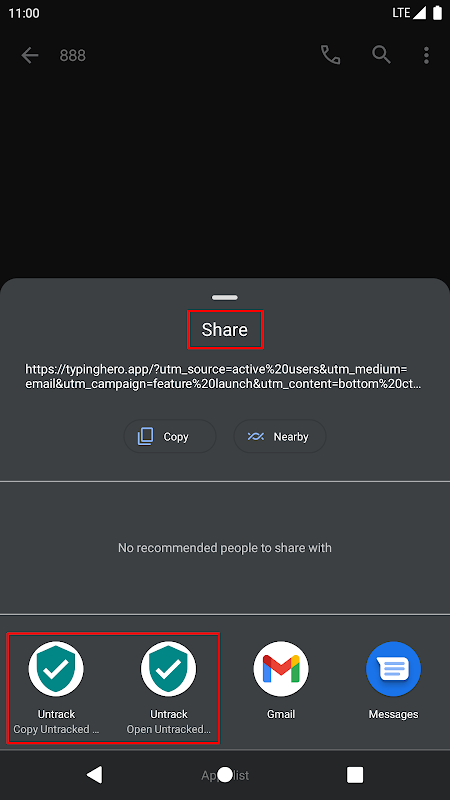Tap the Android home circle button

[225, 775]
